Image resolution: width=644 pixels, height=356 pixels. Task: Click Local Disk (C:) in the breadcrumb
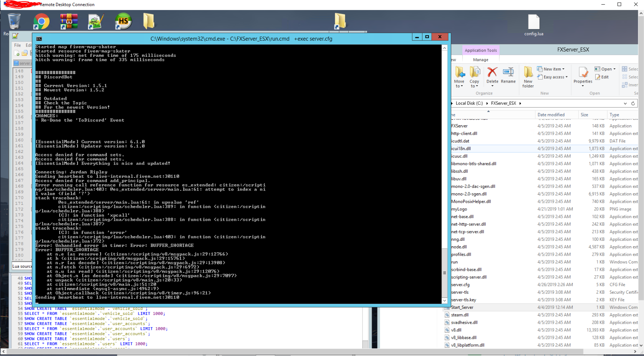469,103
